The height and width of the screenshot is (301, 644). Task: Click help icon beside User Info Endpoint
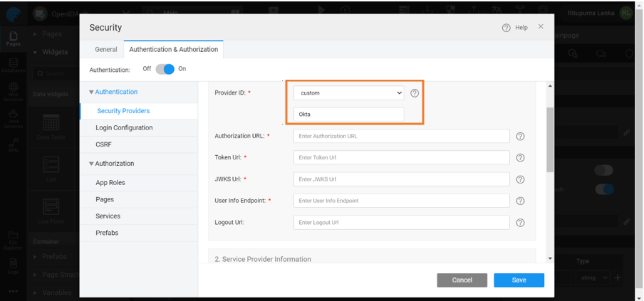coord(520,201)
